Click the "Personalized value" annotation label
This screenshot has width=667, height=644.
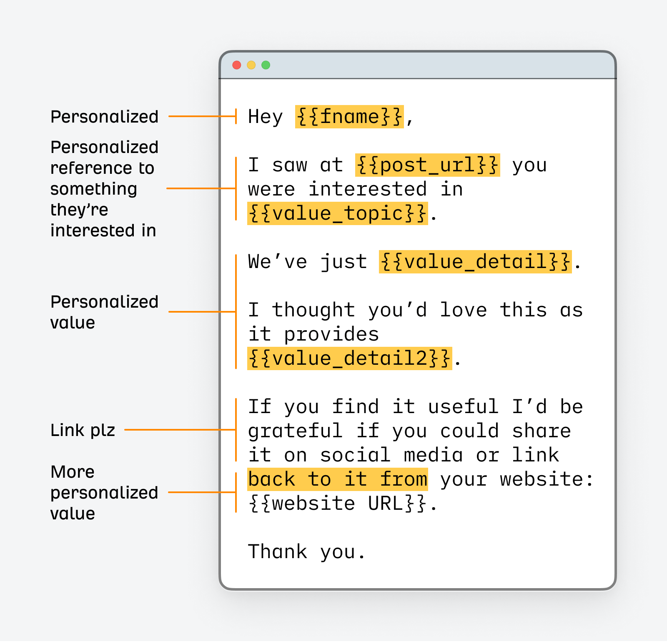[x=104, y=312]
